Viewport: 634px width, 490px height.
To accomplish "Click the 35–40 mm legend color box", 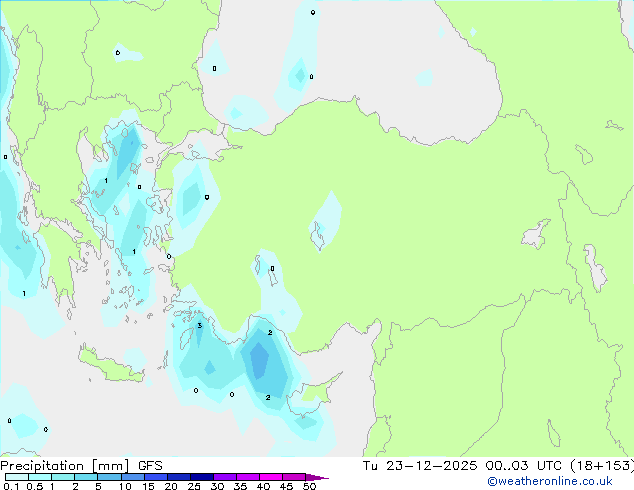I will coord(248,477).
